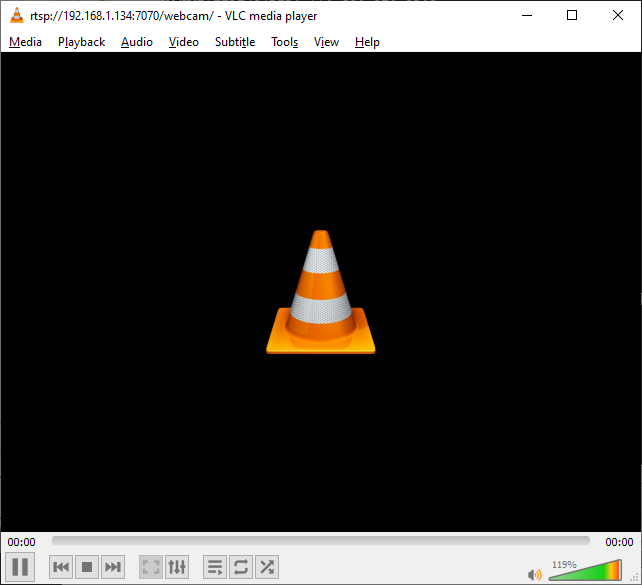Click the playback seek bar

(321, 541)
